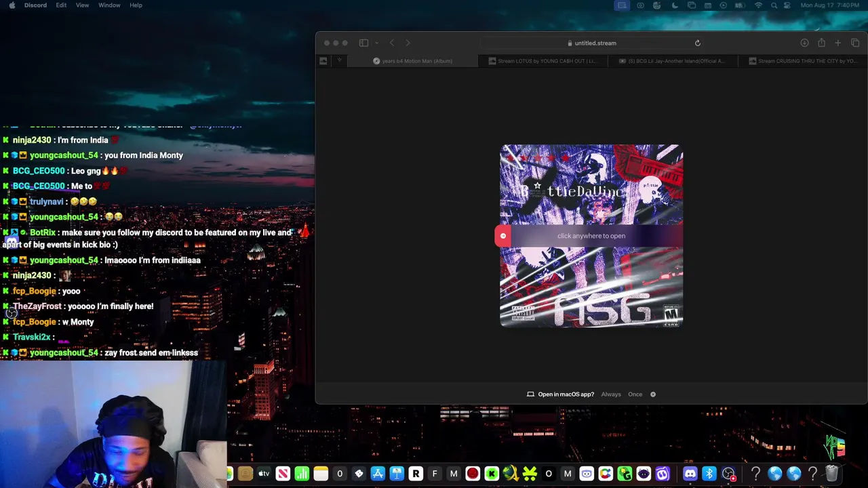The width and height of the screenshot is (868, 488).
Task: Open Wi-Fi status in menu bar
Action: click(758, 5)
